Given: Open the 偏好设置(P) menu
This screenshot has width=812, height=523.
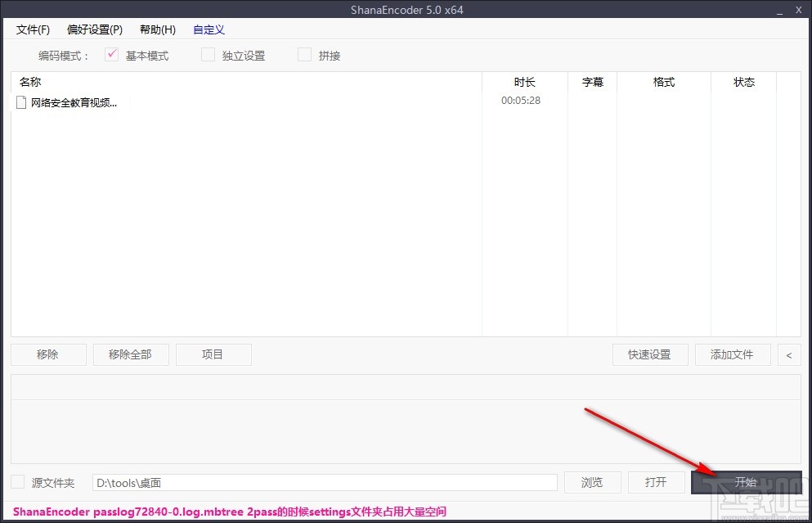Looking at the screenshot, I should [95, 29].
